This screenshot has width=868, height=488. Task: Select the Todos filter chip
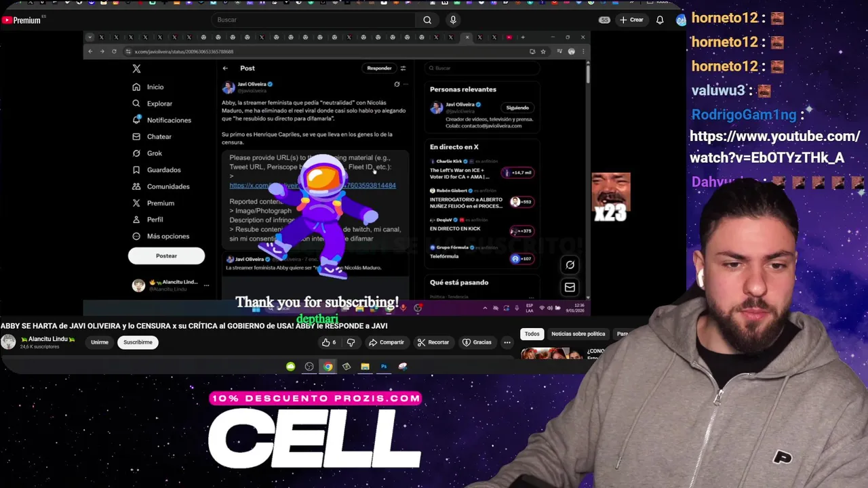click(532, 334)
